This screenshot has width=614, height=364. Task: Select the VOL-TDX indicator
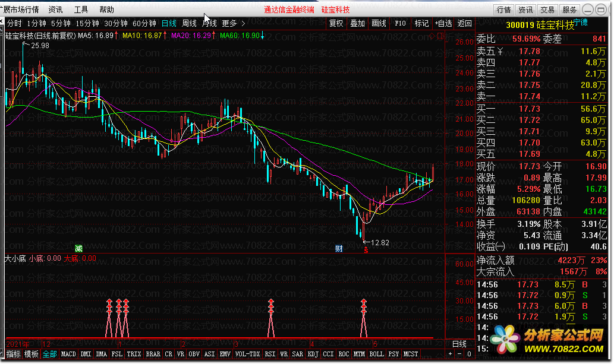247,354
